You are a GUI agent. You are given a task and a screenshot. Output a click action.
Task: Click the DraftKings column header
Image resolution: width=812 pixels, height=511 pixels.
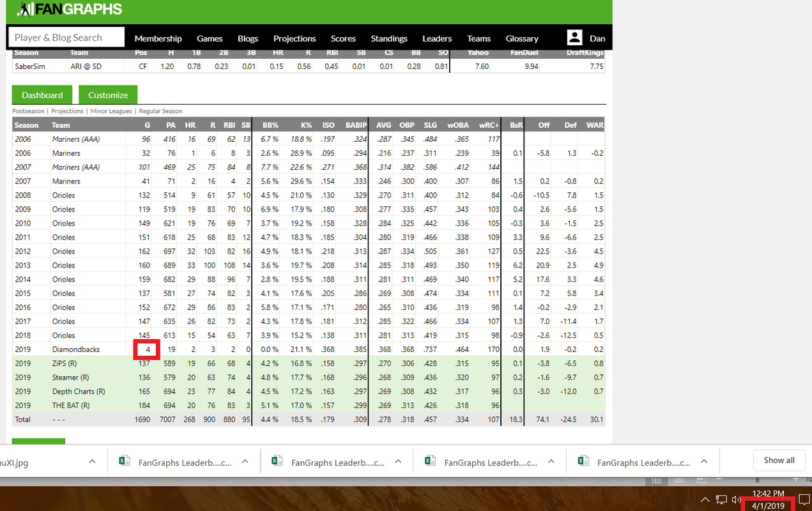(585, 53)
